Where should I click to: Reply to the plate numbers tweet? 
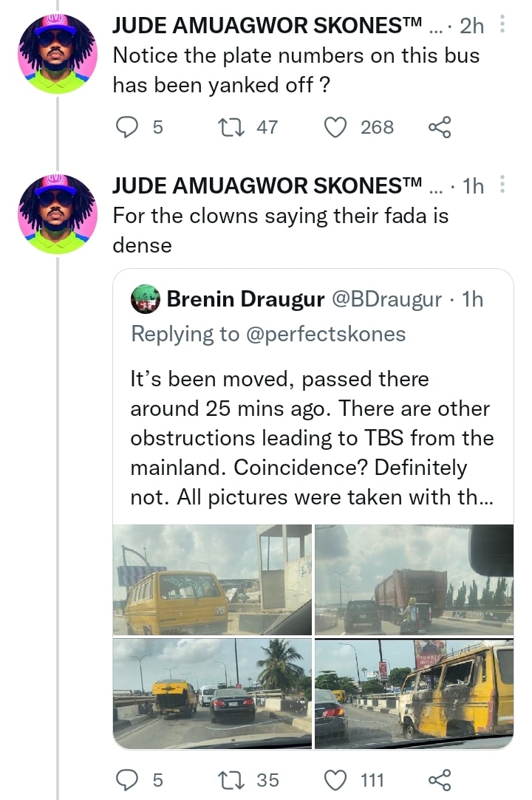tap(128, 127)
